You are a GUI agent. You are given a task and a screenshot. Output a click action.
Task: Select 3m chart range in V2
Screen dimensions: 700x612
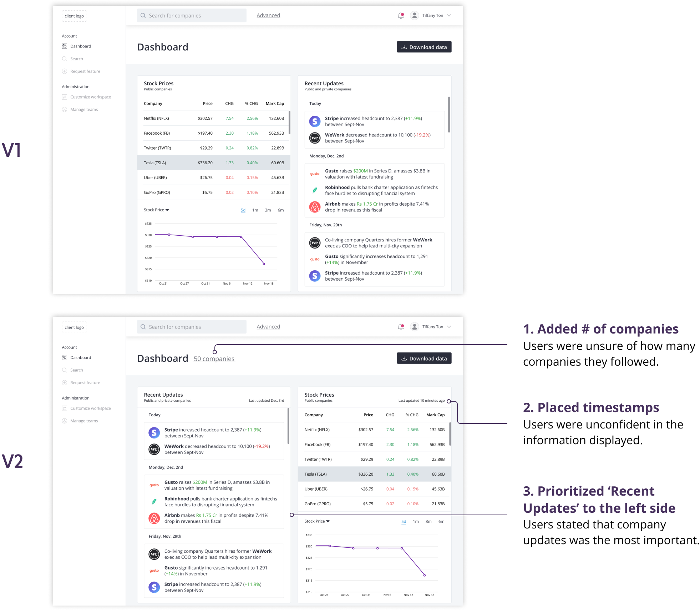click(x=428, y=522)
